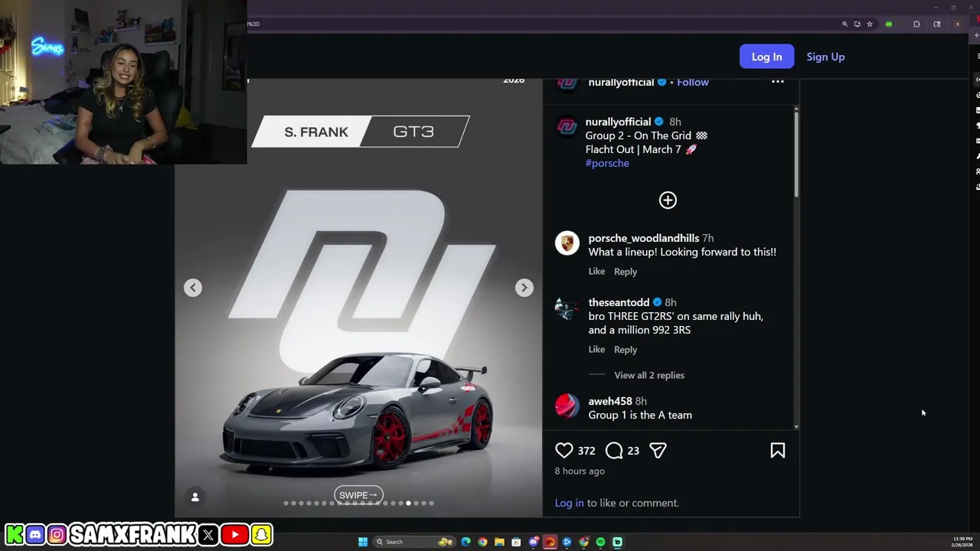Open Microsoft Edge from taskbar

point(465,542)
